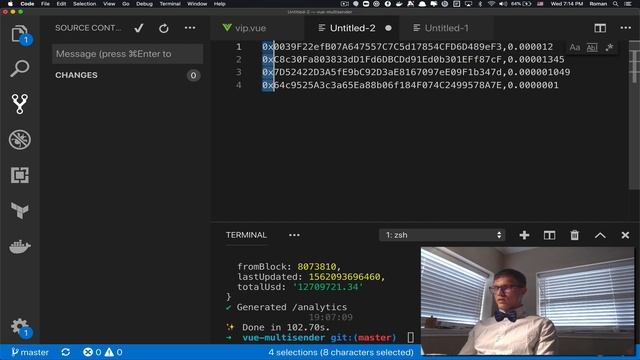This screenshot has width=640, height=360.
Task: Open the Extensions view in activity bar
Action: (19, 175)
